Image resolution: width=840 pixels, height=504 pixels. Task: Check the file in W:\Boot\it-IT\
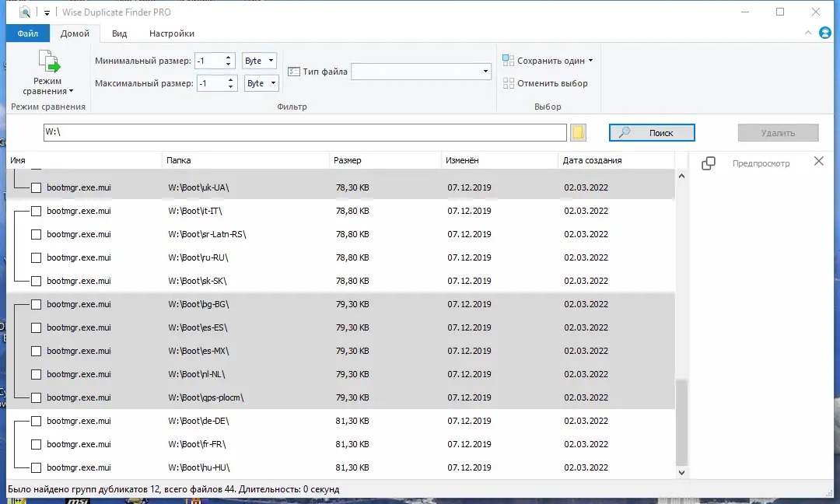[x=36, y=211]
